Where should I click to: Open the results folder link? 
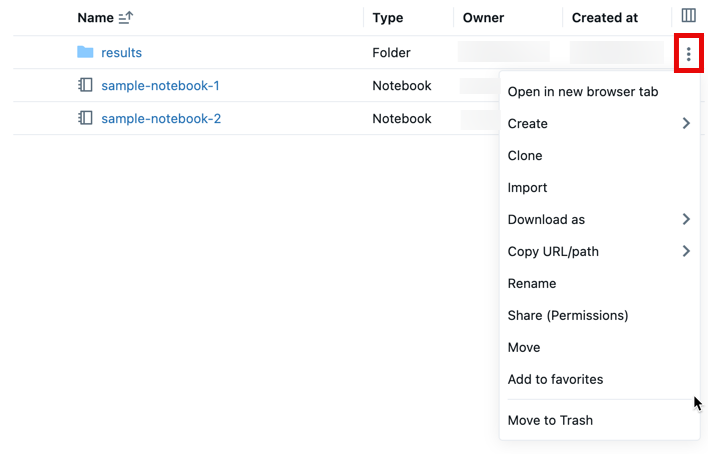coord(121,53)
